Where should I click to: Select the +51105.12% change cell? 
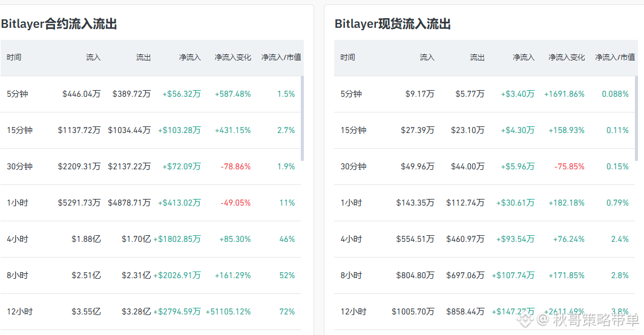(x=228, y=311)
